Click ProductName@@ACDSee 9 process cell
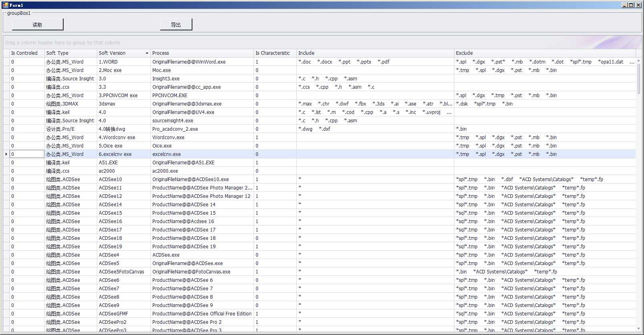Image resolution: width=644 pixels, height=335 pixels. coord(202,305)
